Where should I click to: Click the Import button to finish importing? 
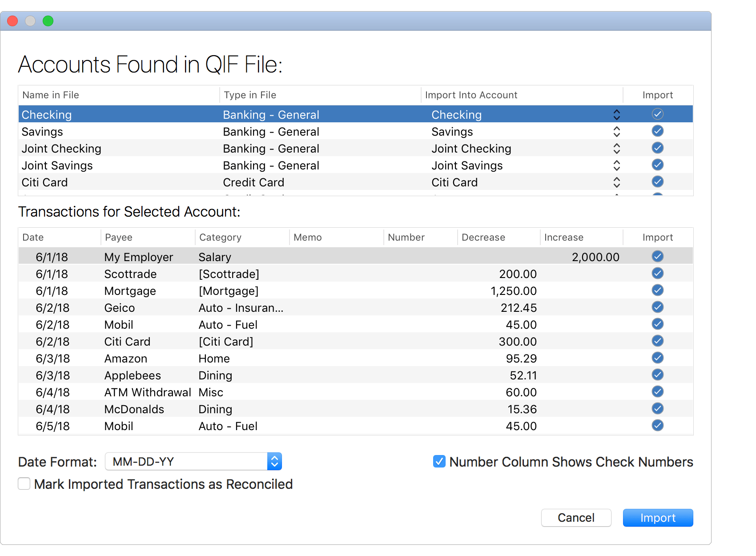pyautogui.click(x=658, y=518)
